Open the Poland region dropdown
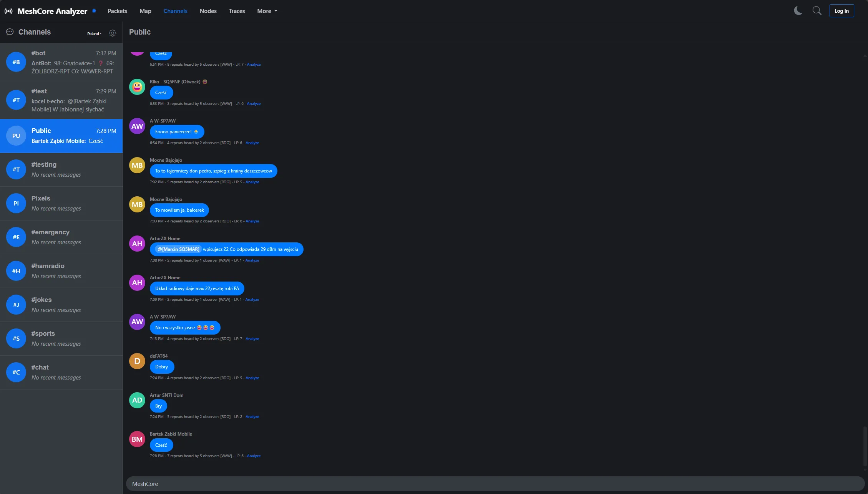The image size is (868, 494). 94,33
